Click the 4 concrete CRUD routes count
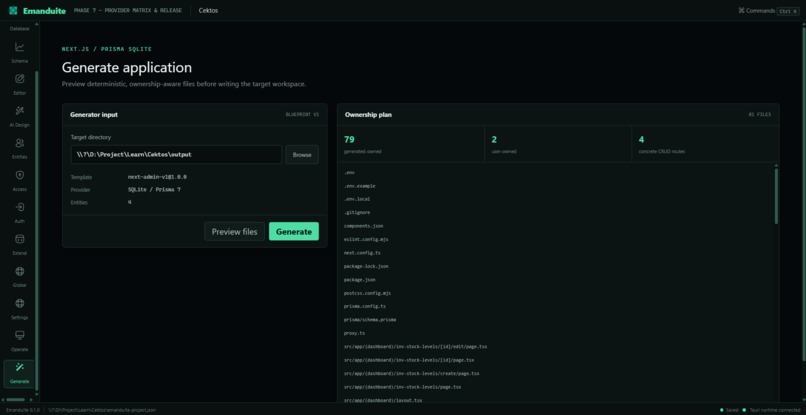The image size is (806, 415). (642, 139)
